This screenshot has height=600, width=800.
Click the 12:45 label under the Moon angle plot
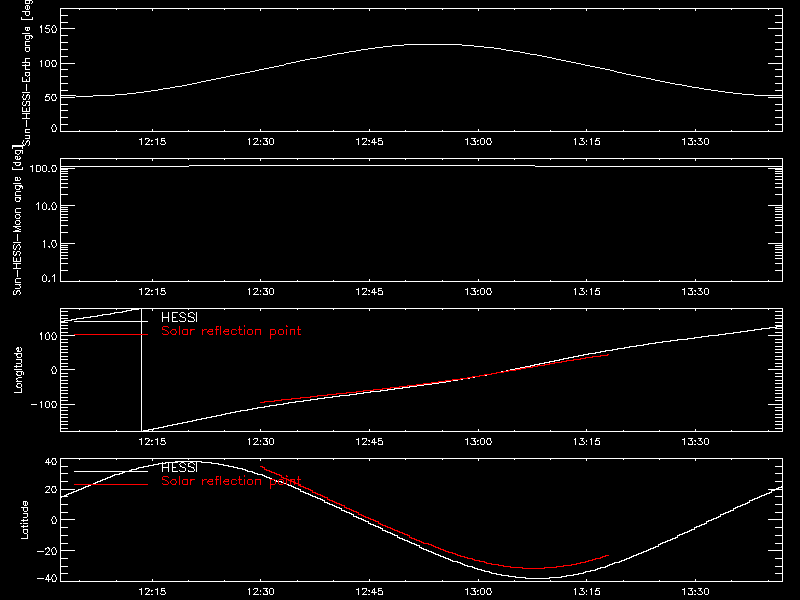pyautogui.click(x=369, y=291)
